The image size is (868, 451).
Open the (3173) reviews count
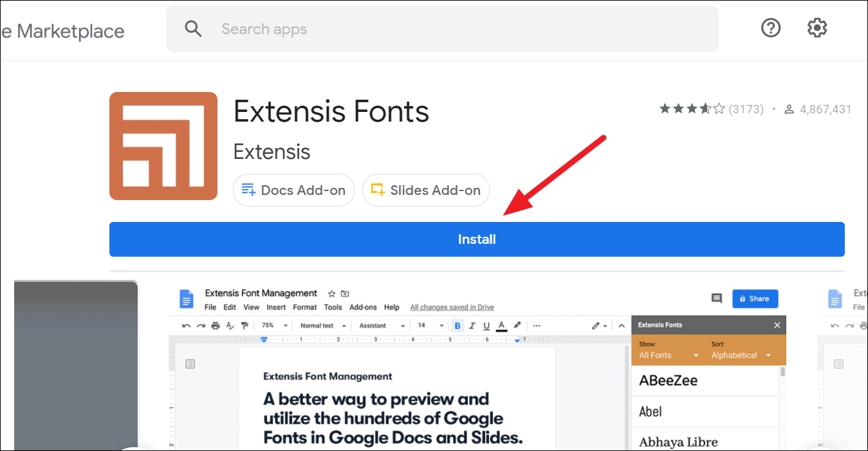(746, 109)
